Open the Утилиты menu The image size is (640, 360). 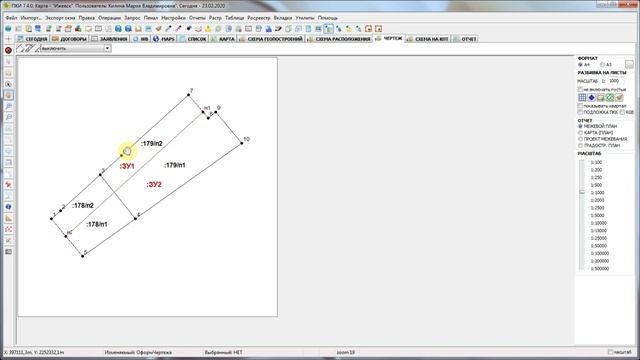[305, 18]
